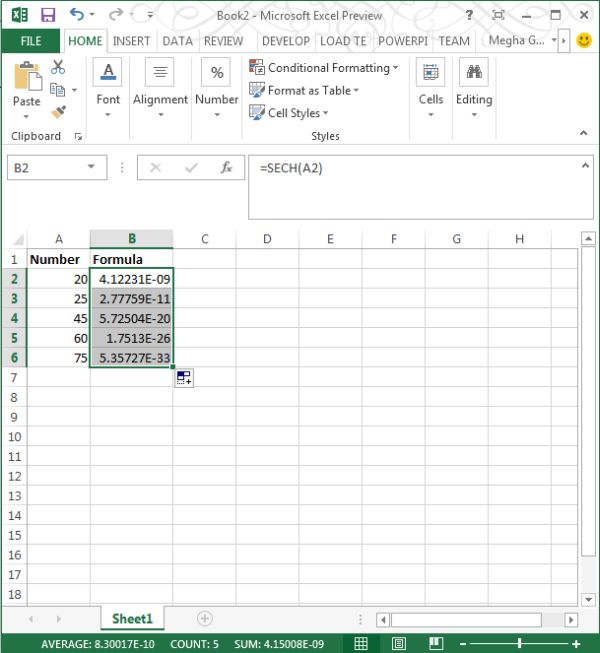This screenshot has height=653, width=600.
Task: Switch to the REVIEW tab
Action: (223, 41)
